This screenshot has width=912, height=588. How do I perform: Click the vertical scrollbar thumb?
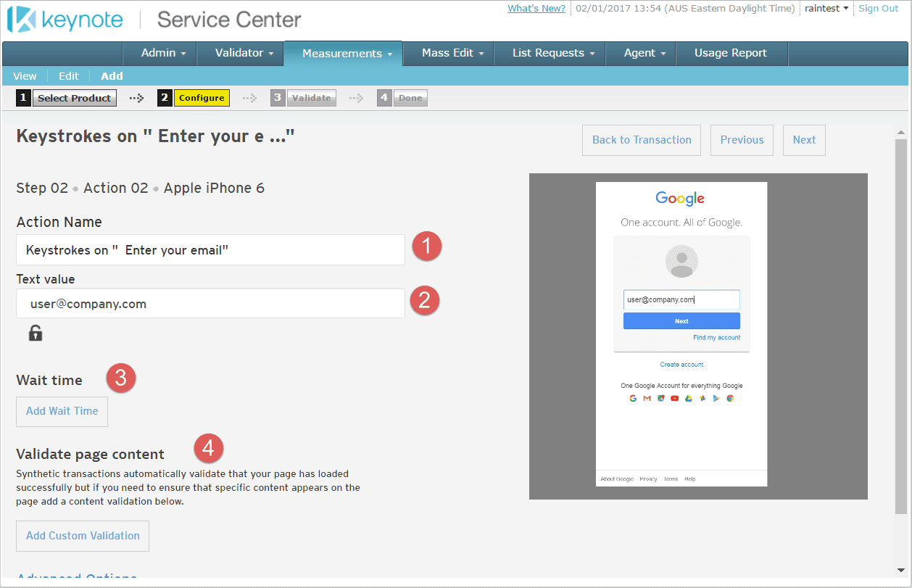[901, 326]
